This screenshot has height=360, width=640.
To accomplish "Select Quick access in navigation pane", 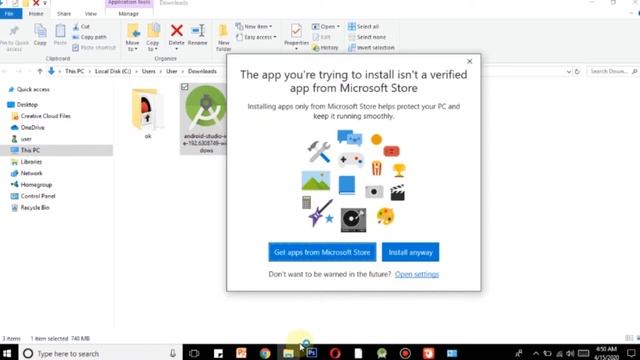I will click(33, 89).
